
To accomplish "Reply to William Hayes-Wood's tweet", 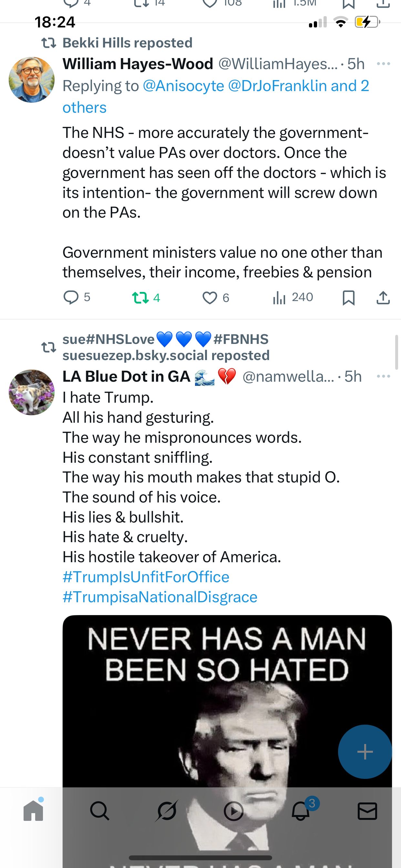I will pos(71,297).
